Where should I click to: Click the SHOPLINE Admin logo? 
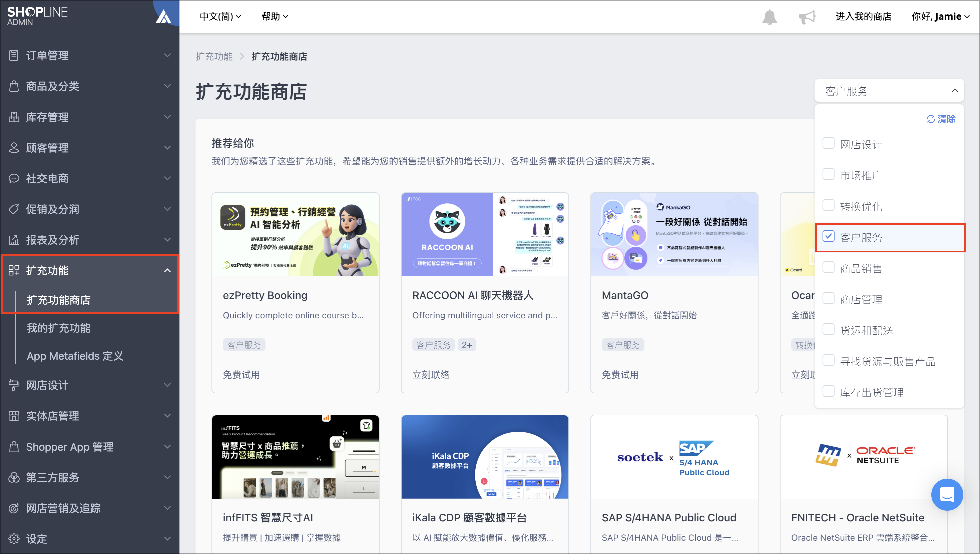[x=37, y=16]
